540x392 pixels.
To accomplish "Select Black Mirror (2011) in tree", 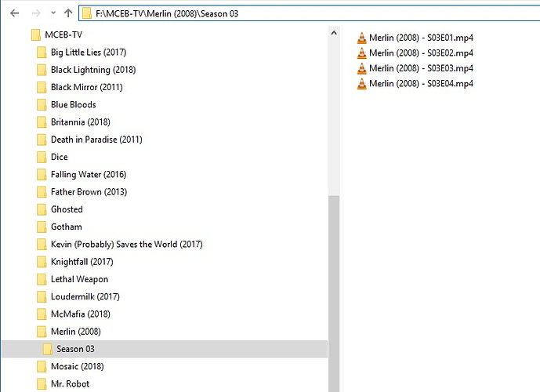I will tap(87, 87).
